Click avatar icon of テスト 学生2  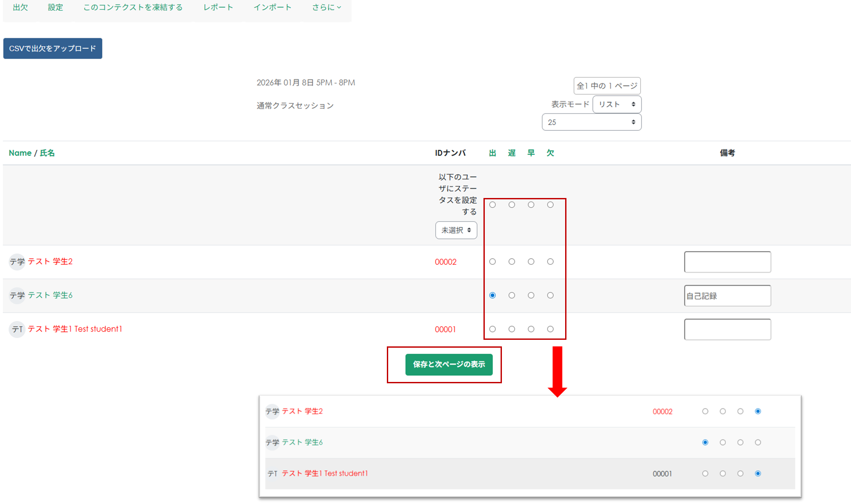click(17, 262)
